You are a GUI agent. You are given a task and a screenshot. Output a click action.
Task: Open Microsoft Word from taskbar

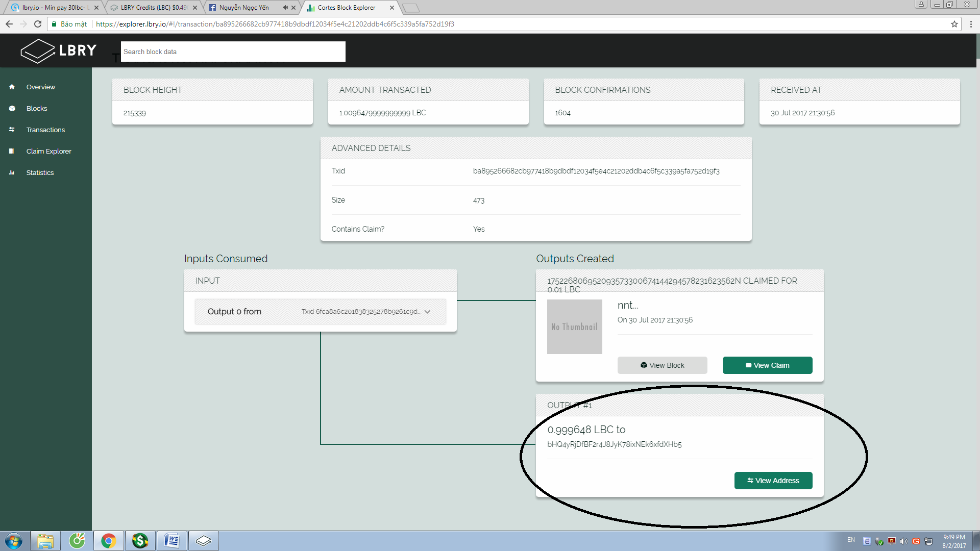(x=171, y=540)
